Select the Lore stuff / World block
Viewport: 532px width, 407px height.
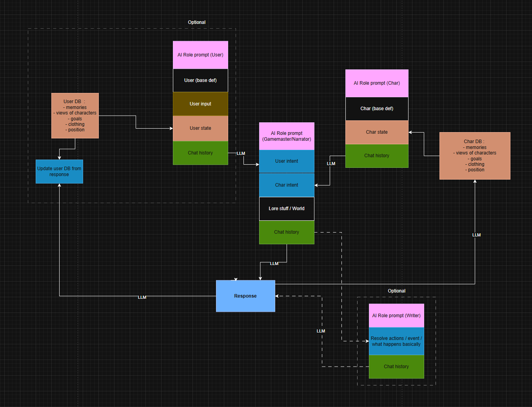point(287,209)
